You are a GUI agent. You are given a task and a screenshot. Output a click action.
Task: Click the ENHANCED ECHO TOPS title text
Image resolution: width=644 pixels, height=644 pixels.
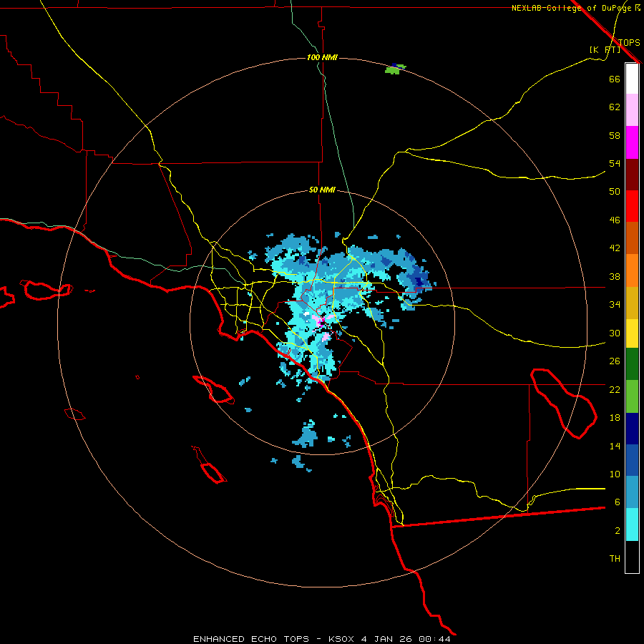click(250, 639)
